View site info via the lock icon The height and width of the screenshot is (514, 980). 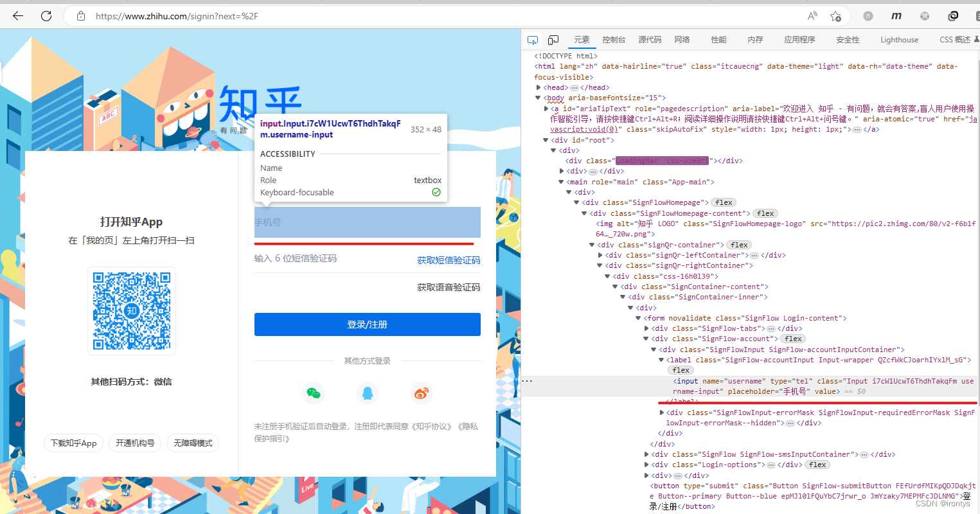81,16
